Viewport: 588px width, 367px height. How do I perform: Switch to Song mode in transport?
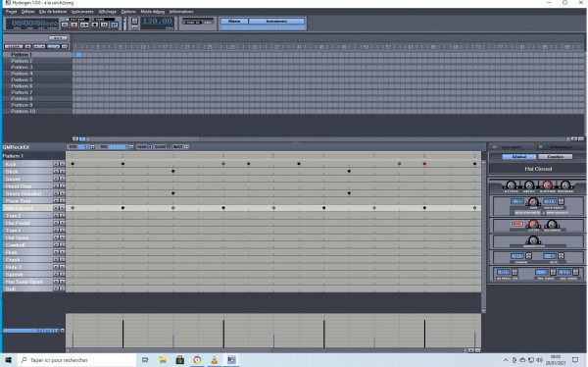tap(102, 20)
